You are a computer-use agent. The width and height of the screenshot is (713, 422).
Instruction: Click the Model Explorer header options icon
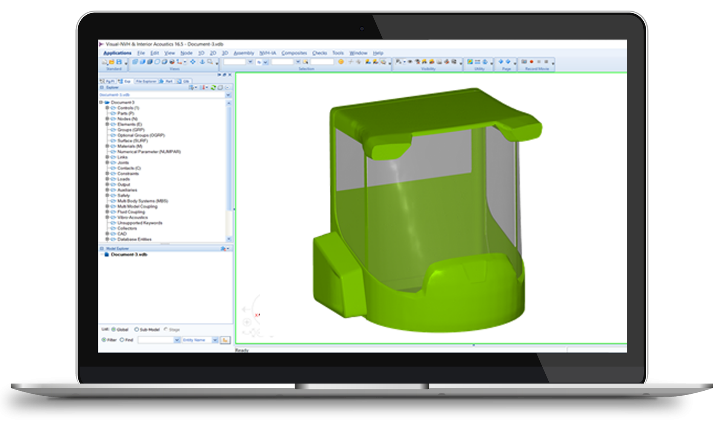click(223, 249)
